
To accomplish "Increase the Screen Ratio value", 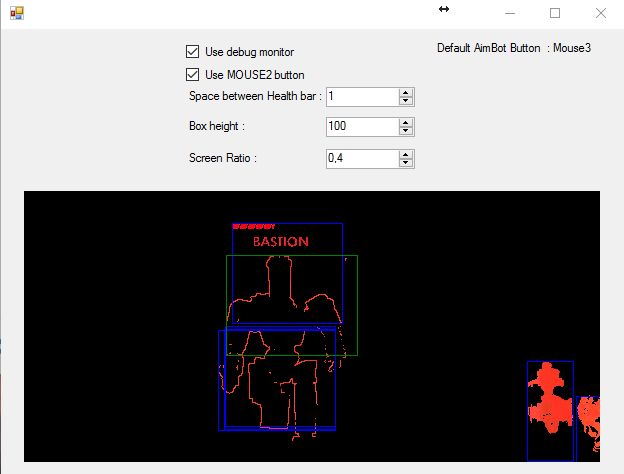I will (x=406, y=155).
